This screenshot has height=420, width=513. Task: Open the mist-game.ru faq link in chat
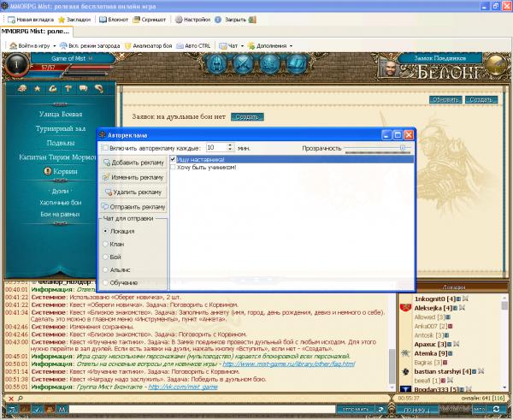point(289,364)
